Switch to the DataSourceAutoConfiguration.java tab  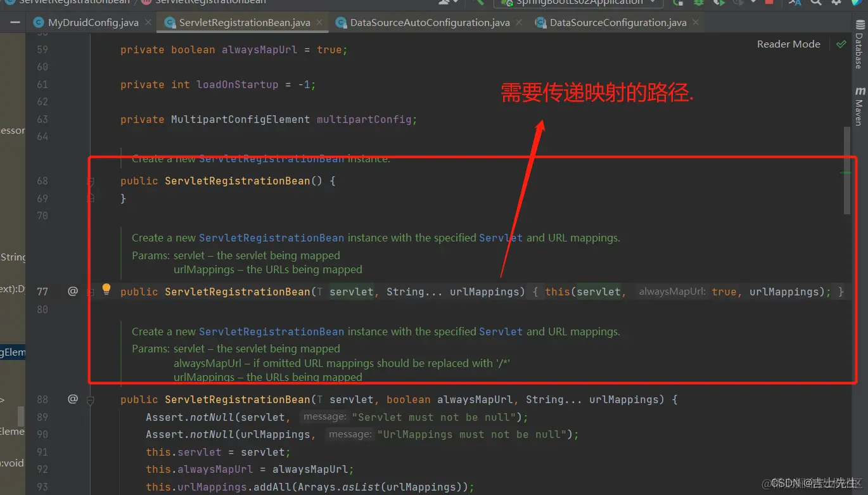tap(430, 23)
